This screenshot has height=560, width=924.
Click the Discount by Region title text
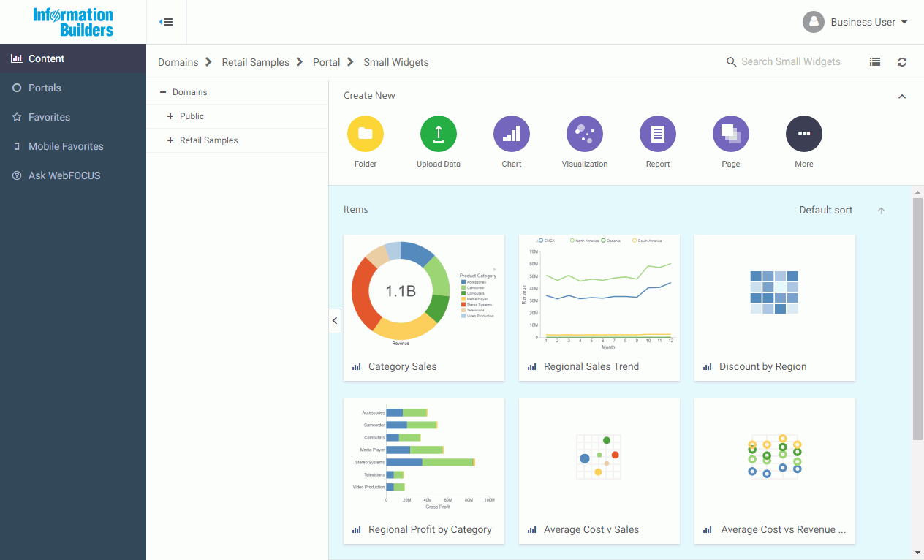point(763,367)
